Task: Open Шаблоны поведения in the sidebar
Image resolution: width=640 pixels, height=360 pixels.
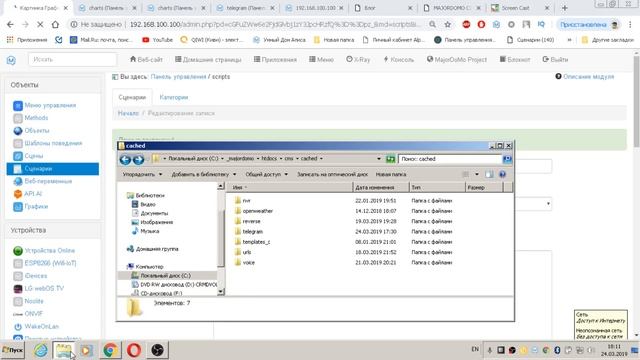Action: [x=53, y=143]
